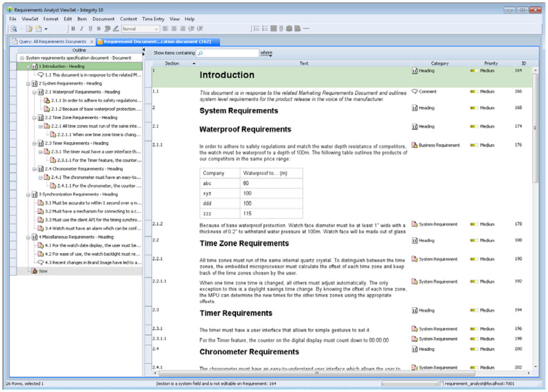The height and width of the screenshot is (392, 548).
Task: Open the Document menu
Action: pyautogui.click(x=104, y=19)
